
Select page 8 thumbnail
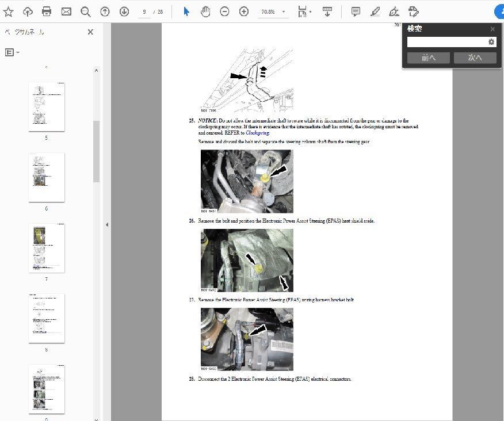[x=47, y=318]
